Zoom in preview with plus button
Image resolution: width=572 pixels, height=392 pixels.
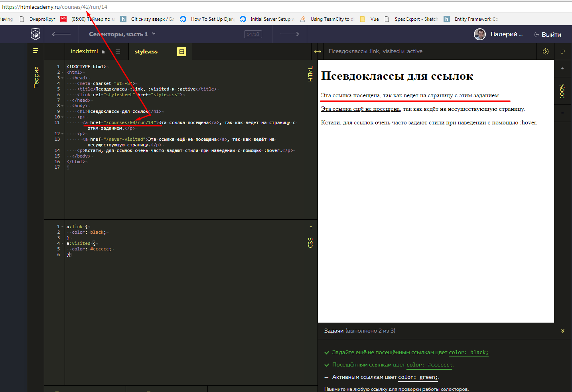point(562,69)
